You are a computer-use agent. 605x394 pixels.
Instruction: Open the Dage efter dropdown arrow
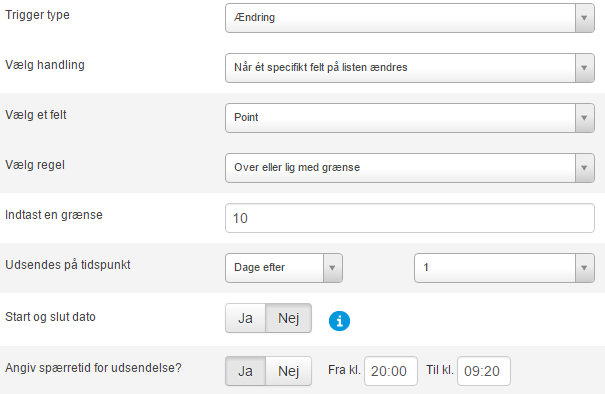[332, 268]
